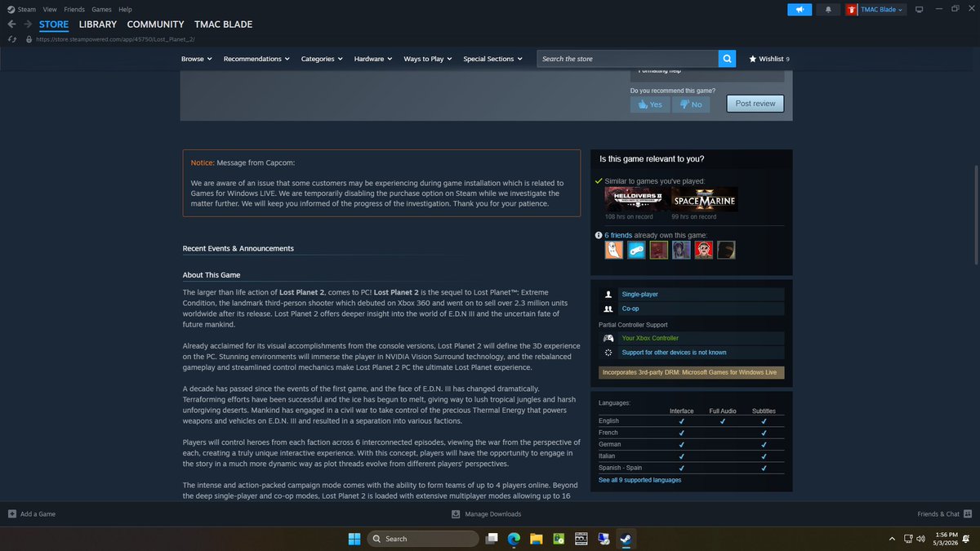Open the Help menu

click(125, 9)
